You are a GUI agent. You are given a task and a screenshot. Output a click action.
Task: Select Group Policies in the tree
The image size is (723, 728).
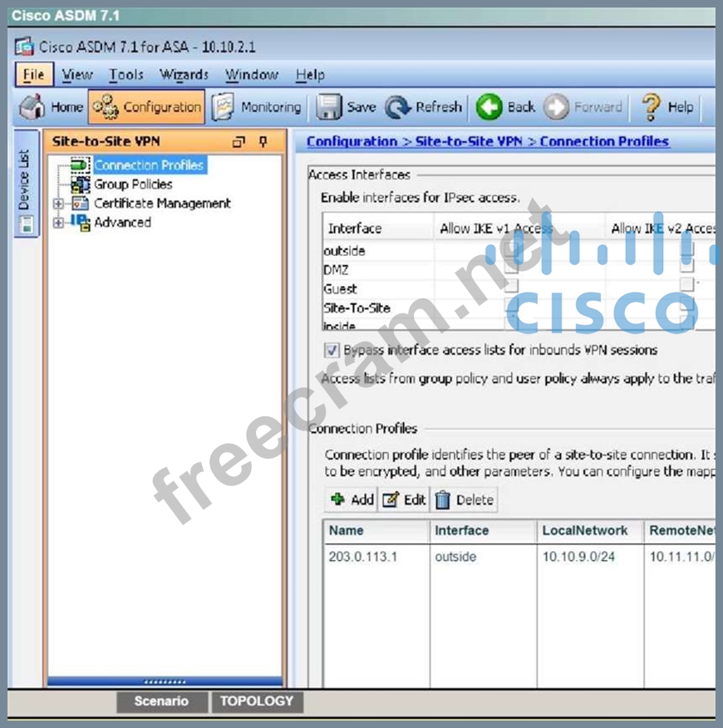tap(132, 184)
